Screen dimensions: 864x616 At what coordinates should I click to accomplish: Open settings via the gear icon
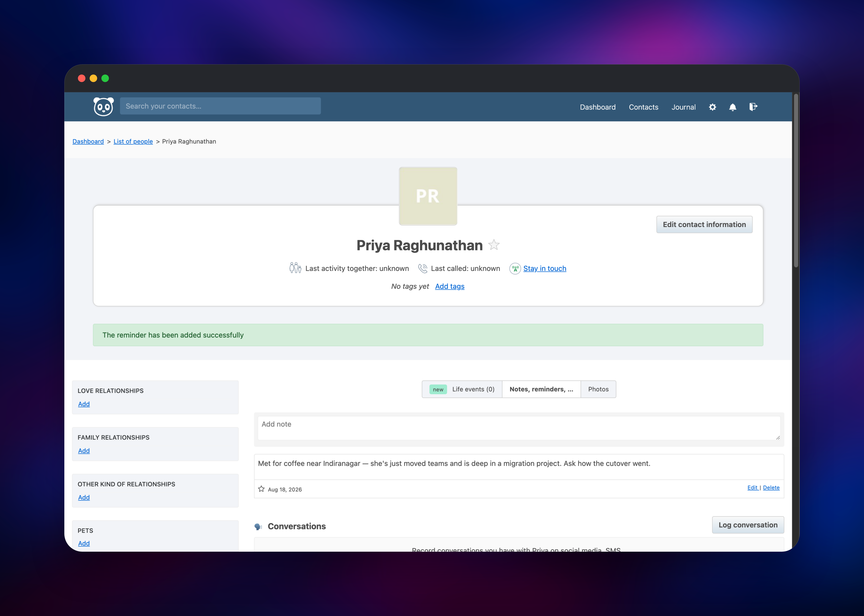[x=713, y=107]
